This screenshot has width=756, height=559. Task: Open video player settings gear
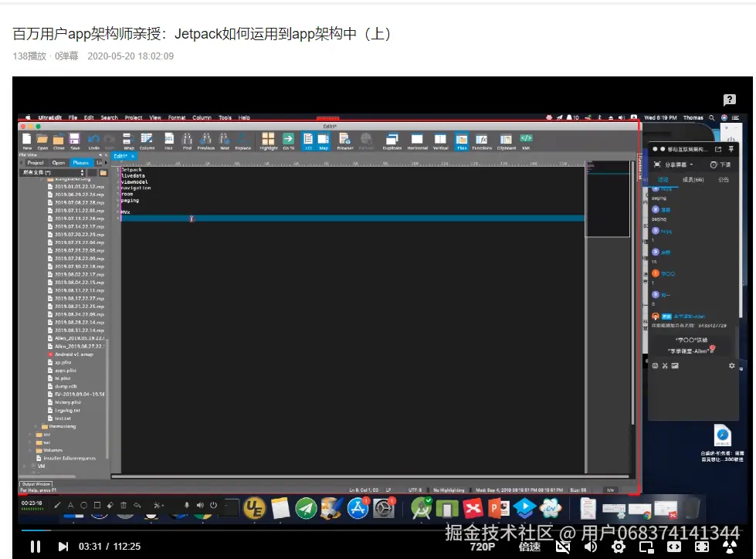tap(618, 547)
